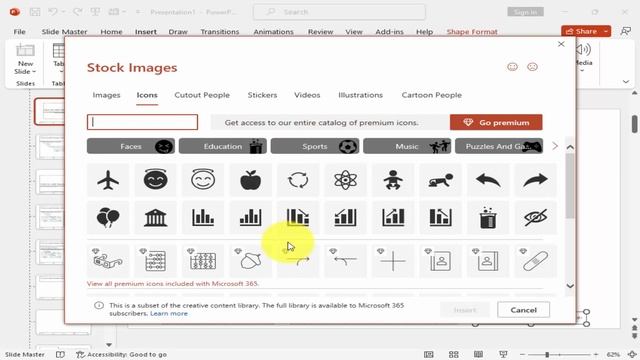Viewport: 640px width, 360px height.
Task: Pick the right curved forward arrow icon
Action: coord(535,180)
